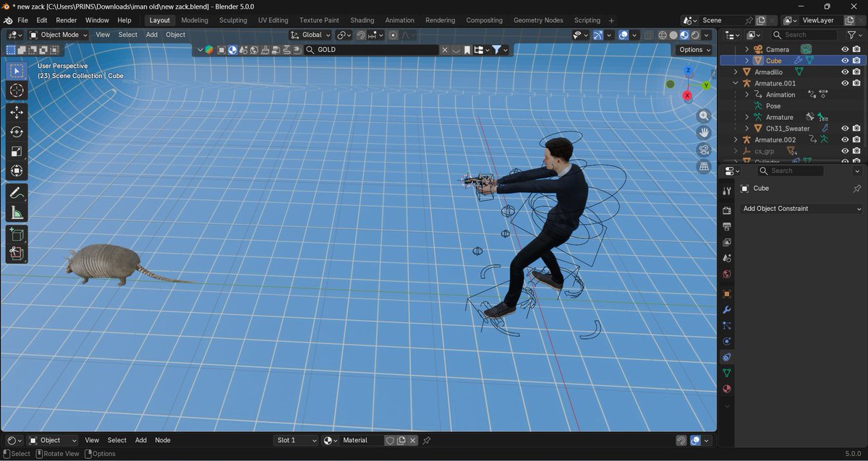This screenshot has height=461, width=868.
Task: Open the Render properties tab
Action: [x=727, y=210]
